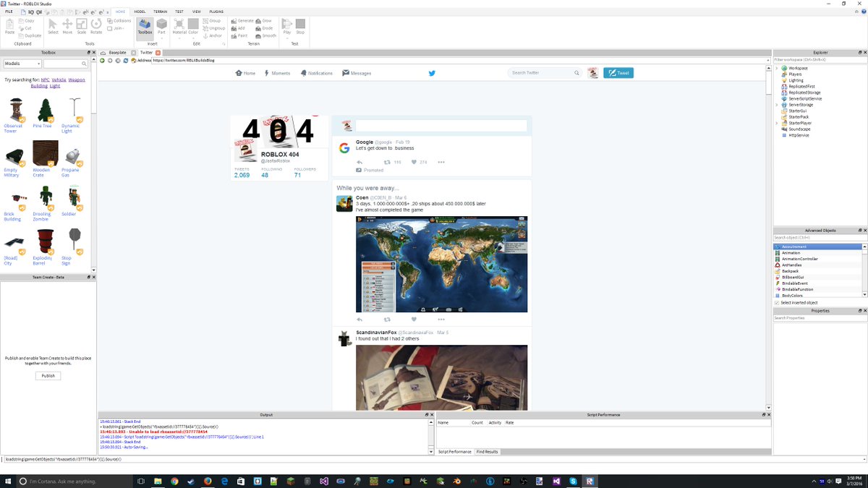Click the Group button in Edit group

212,21
